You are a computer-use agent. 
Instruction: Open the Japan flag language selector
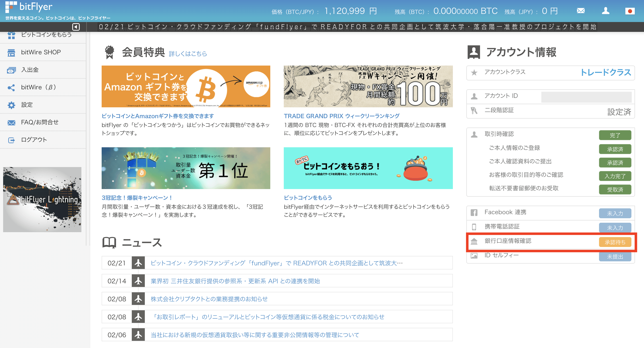[x=630, y=11]
